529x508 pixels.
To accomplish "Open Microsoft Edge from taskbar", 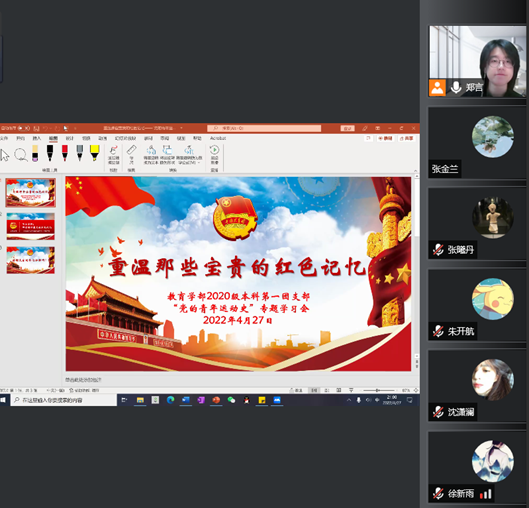I will [170, 400].
